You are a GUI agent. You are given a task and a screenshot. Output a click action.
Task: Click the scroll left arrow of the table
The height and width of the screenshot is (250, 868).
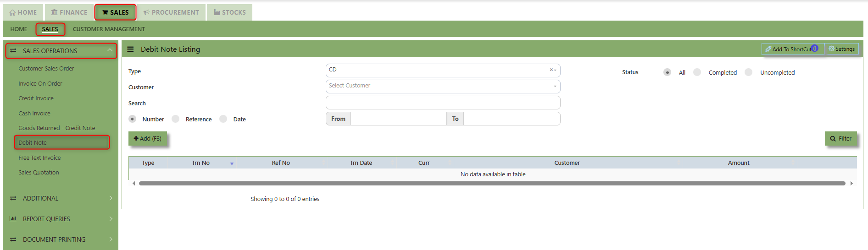[x=134, y=183]
